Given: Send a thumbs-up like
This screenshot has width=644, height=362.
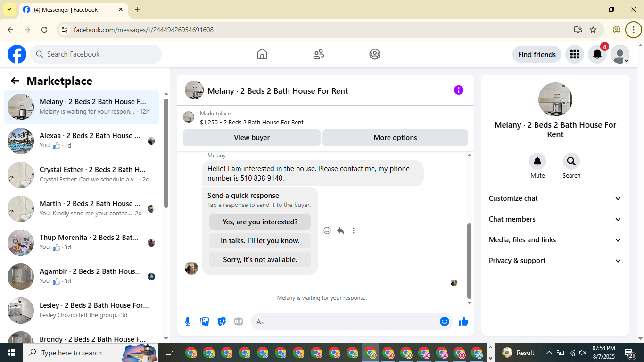Looking at the screenshot, I should coord(463,321).
